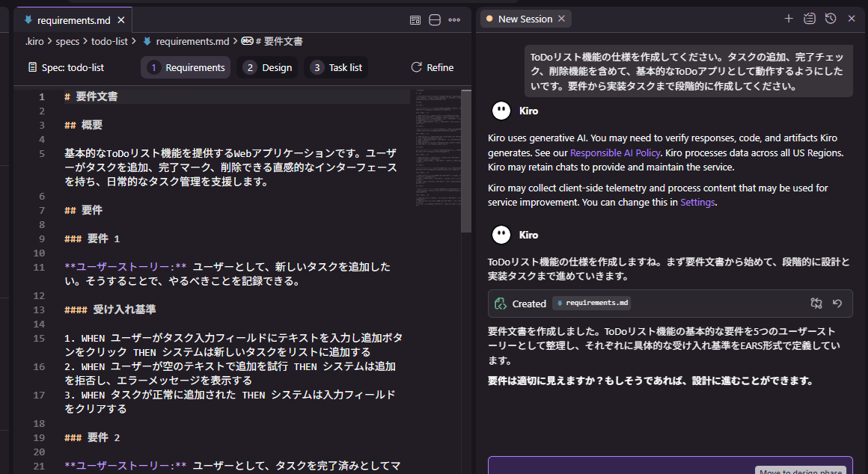Viewport: 868px width, 474px height.
Task: Switch to the Design phase step
Action: [x=267, y=67]
